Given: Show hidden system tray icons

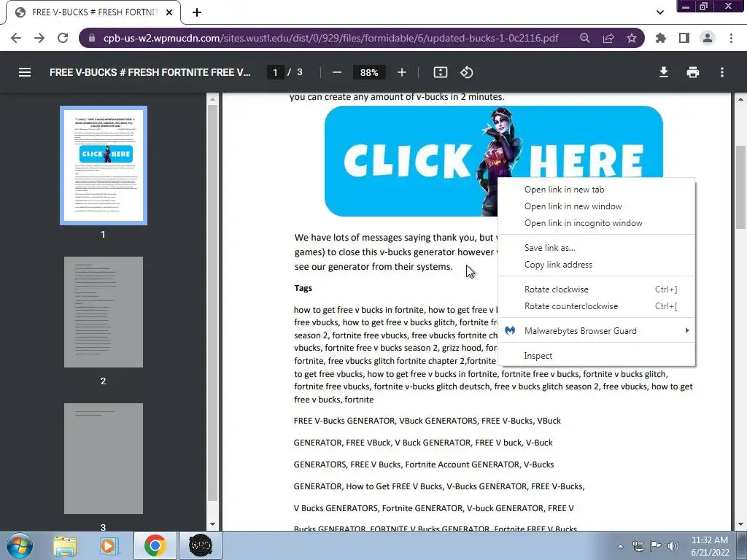Looking at the screenshot, I should [x=620, y=546].
